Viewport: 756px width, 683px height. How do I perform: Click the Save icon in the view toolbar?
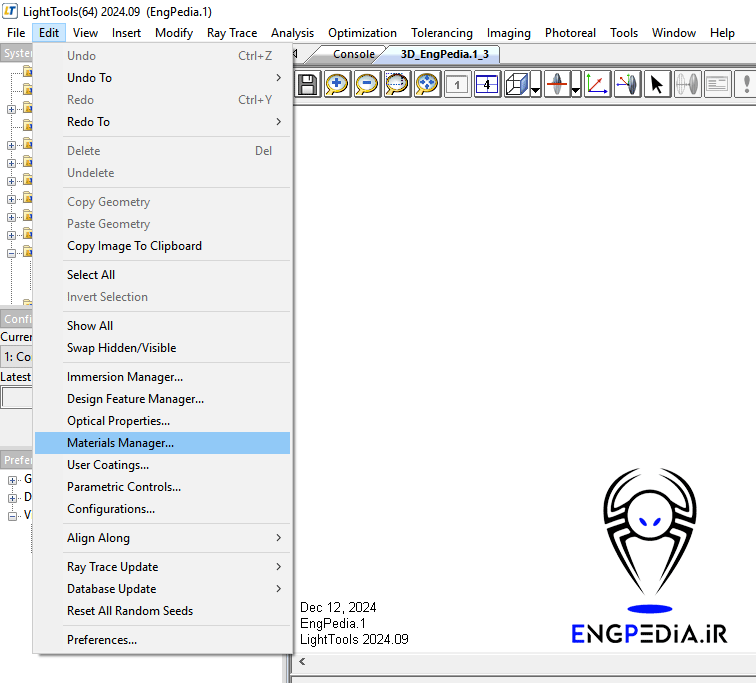click(x=307, y=85)
